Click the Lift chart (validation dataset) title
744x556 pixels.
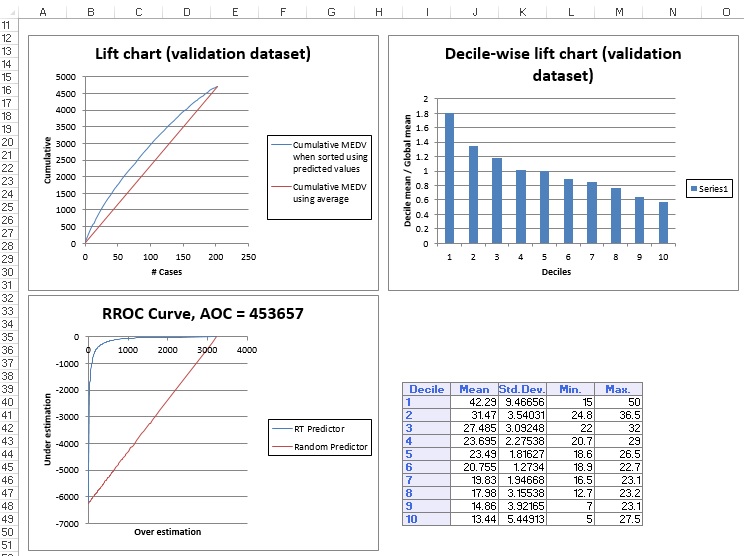pyautogui.click(x=202, y=54)
